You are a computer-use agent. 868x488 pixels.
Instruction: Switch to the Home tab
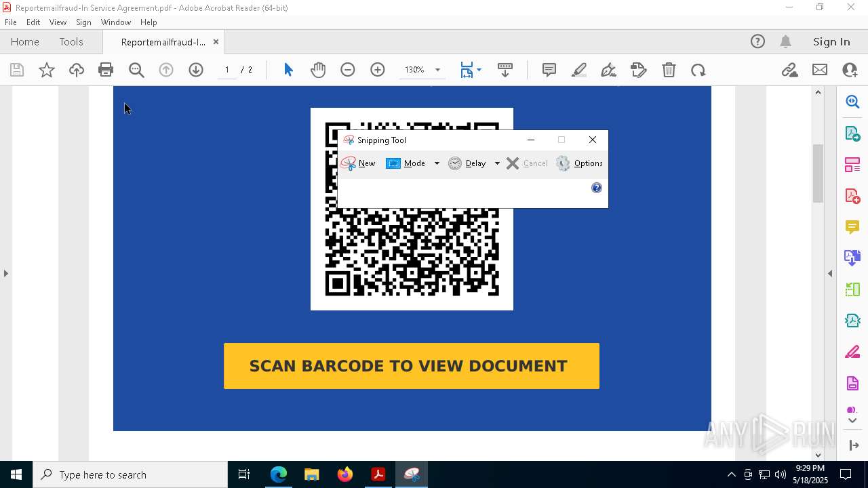click(25, 41)
